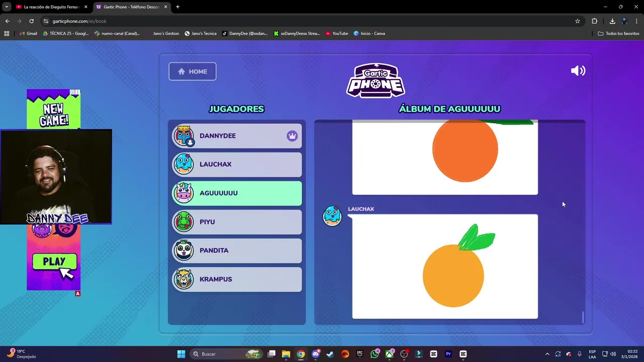Open the apps grid in the bookmarks bar
Screen dimensions: 644x362
pos(7,34)
